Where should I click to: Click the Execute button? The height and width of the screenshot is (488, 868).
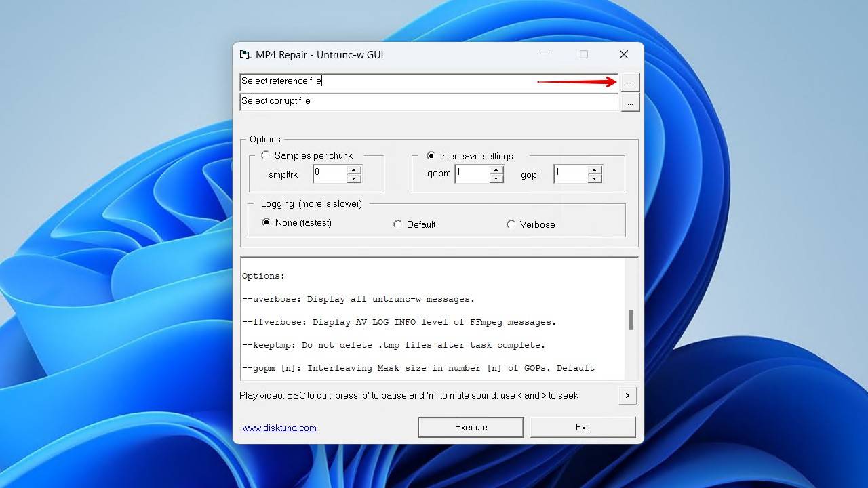[471, 427]
